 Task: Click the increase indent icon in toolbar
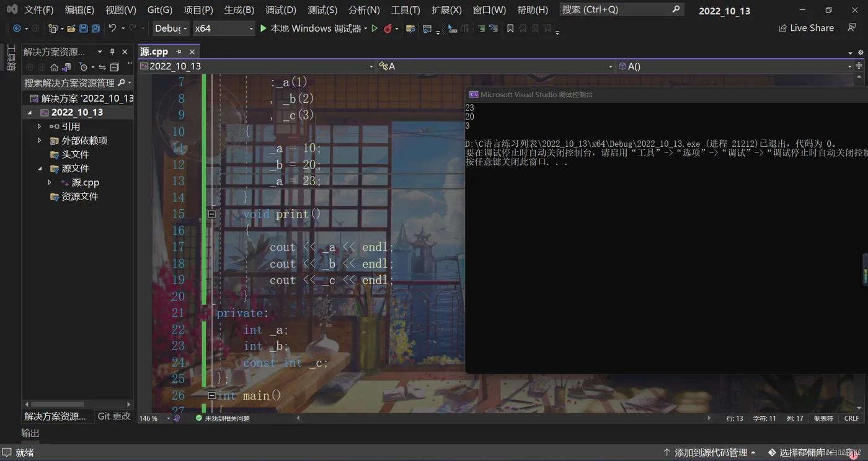tap(482, 29)
